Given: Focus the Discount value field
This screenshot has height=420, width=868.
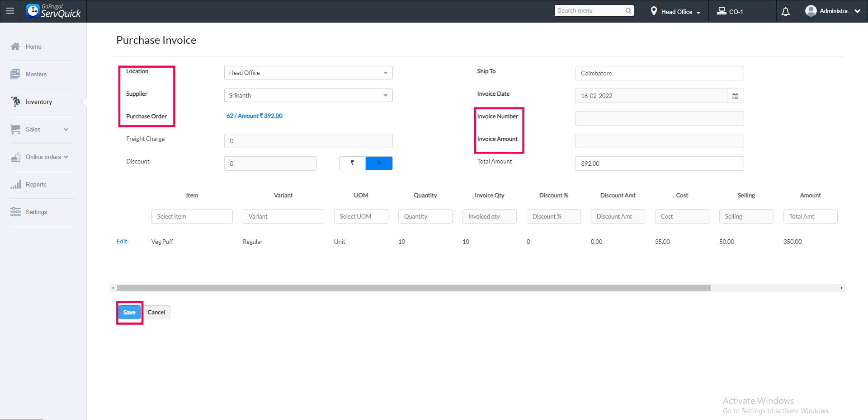Looking at the screenshot, I should (x=270, y=163).
